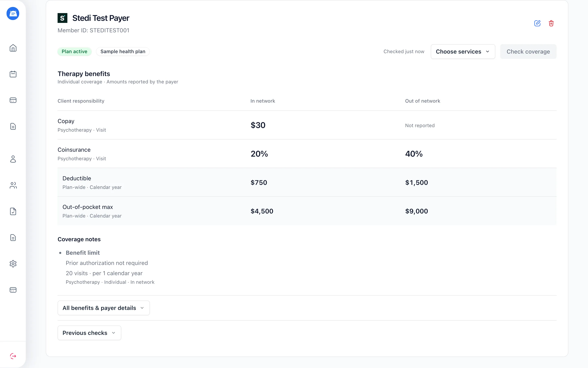The image size is (588, 368).
Task: Click the Sample health plan tag
Action: pos(123,52)
